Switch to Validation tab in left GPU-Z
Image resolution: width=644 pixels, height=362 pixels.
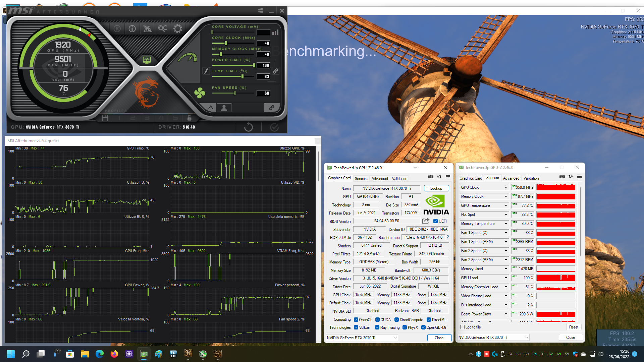(x=400, y=179)
